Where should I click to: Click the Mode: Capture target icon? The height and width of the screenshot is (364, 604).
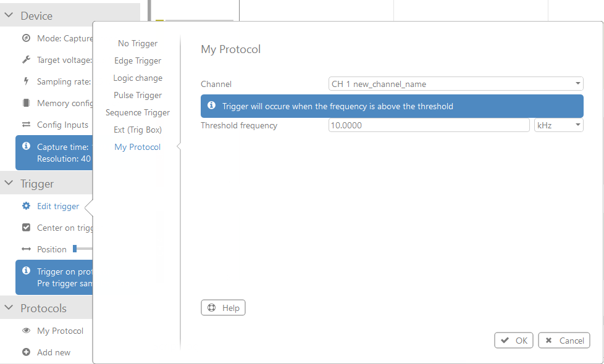[25, 38]
